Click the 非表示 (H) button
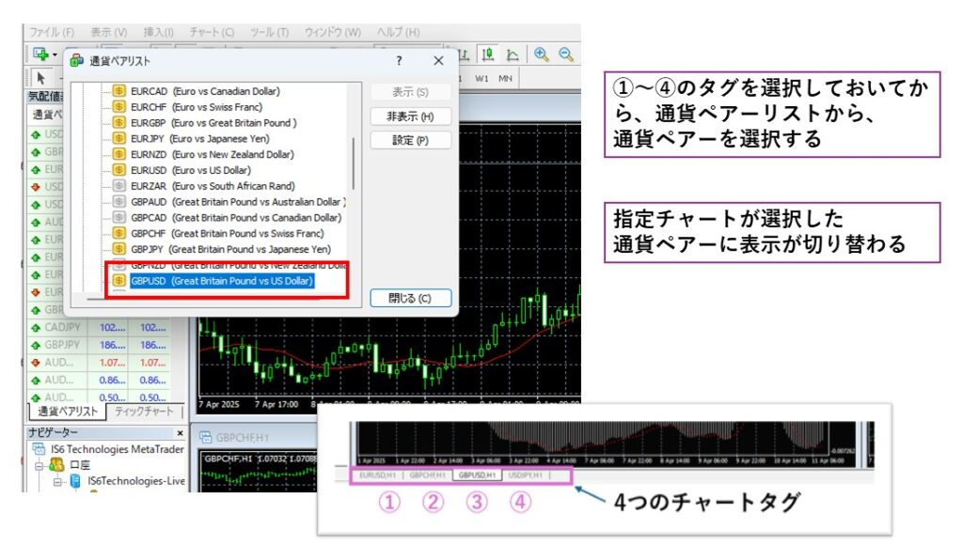The image size is (963, 560). pyautogui.click(x=410, y=117)
